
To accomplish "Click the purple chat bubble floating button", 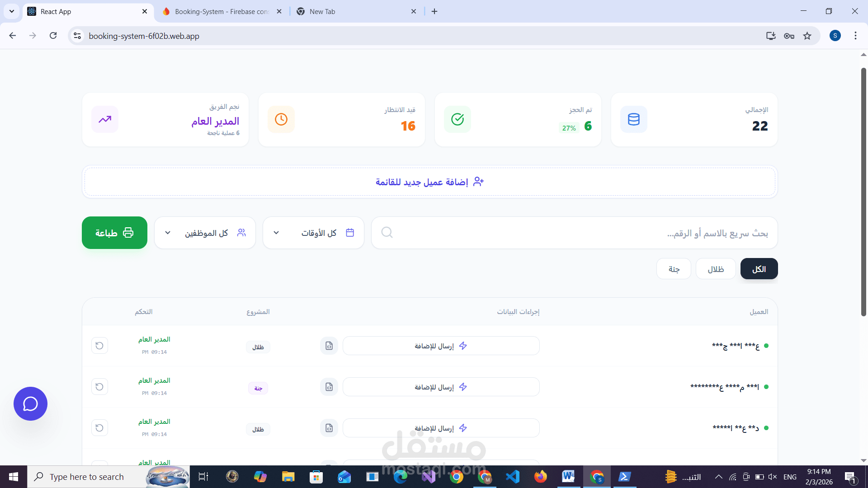I will [30, 404].
